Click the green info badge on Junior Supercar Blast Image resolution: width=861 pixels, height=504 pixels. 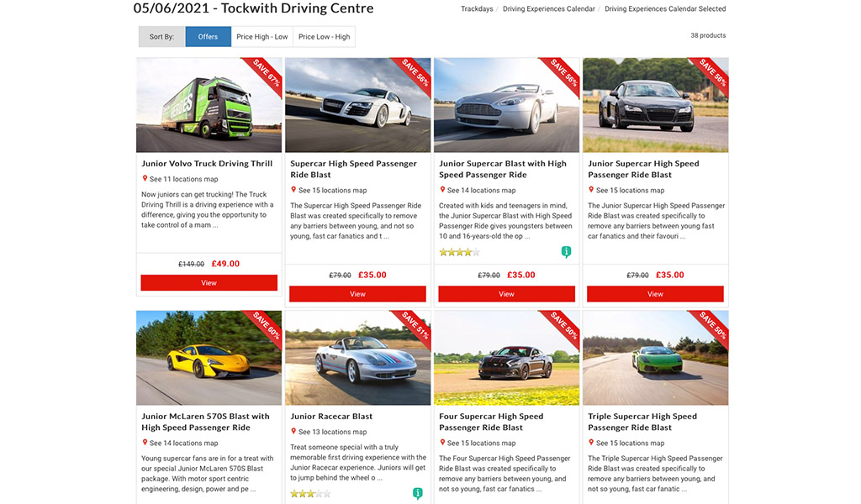[x=566, y=252]
